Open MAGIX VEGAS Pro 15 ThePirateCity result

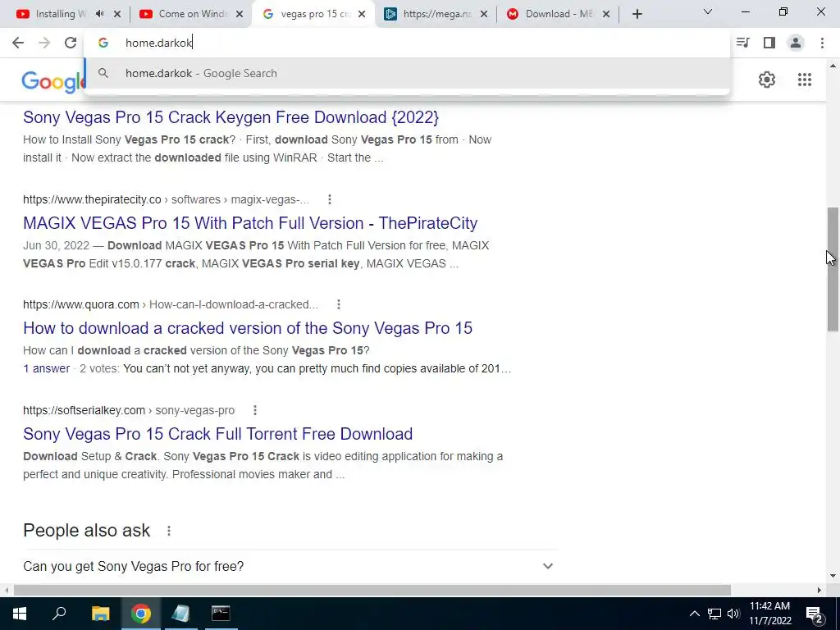click(x=250, y=223)
